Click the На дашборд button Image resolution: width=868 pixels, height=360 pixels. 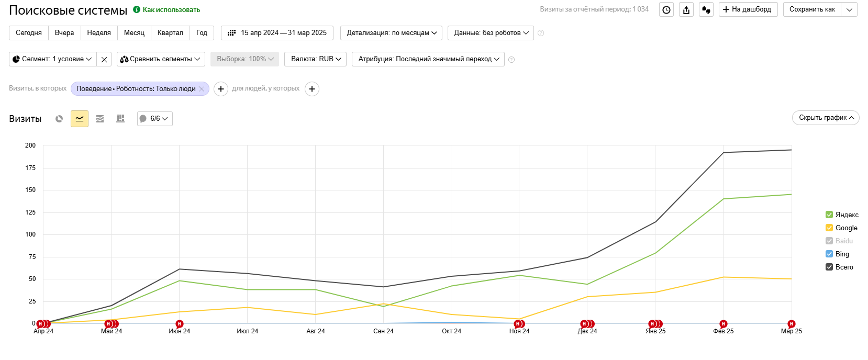click(748, 9)
